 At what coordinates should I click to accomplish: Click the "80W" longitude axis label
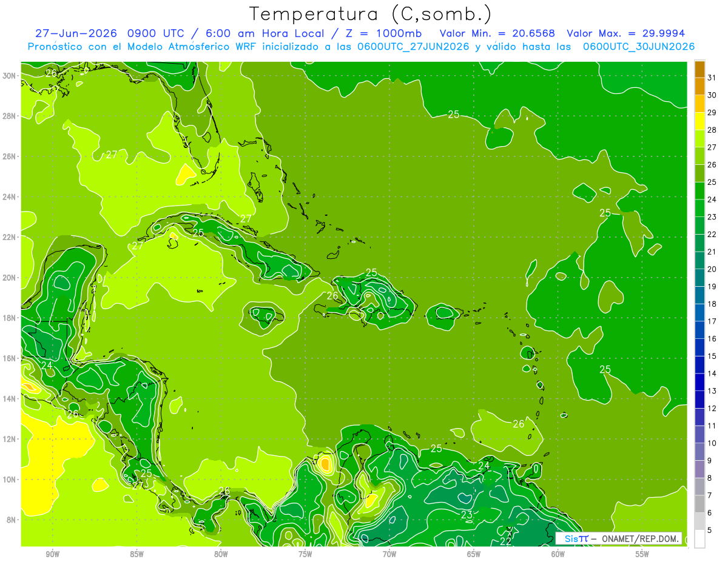click(x=221, y=554)
